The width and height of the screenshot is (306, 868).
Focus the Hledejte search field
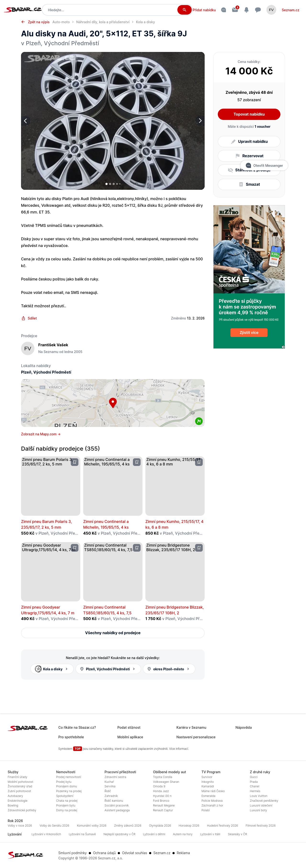click(111, 10)
